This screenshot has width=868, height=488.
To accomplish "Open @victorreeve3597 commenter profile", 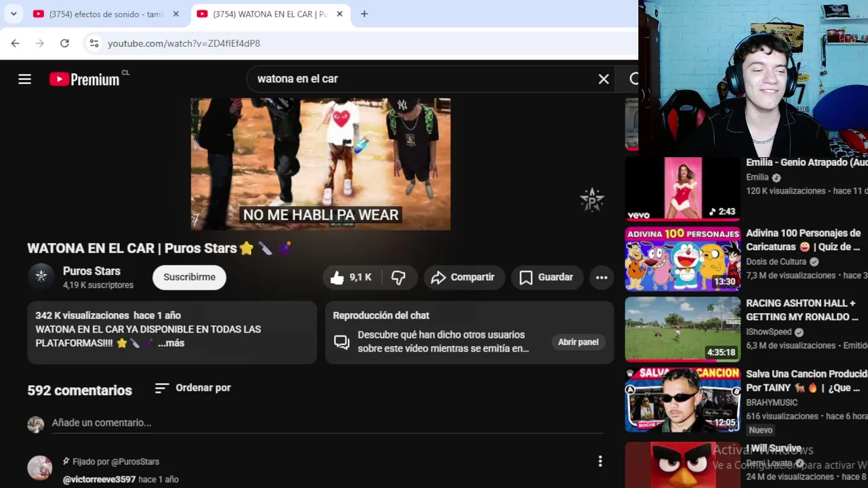I will [99, 479].
